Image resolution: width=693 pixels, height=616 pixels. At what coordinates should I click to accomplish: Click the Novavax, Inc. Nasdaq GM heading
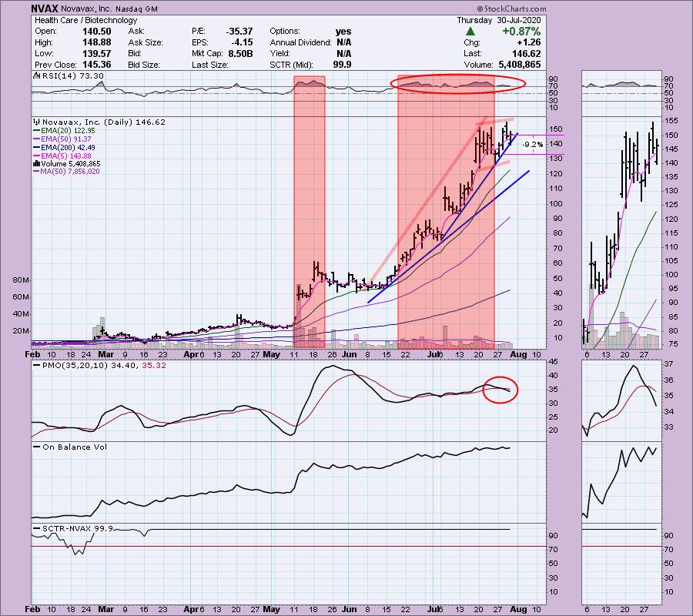pos(109,8)
